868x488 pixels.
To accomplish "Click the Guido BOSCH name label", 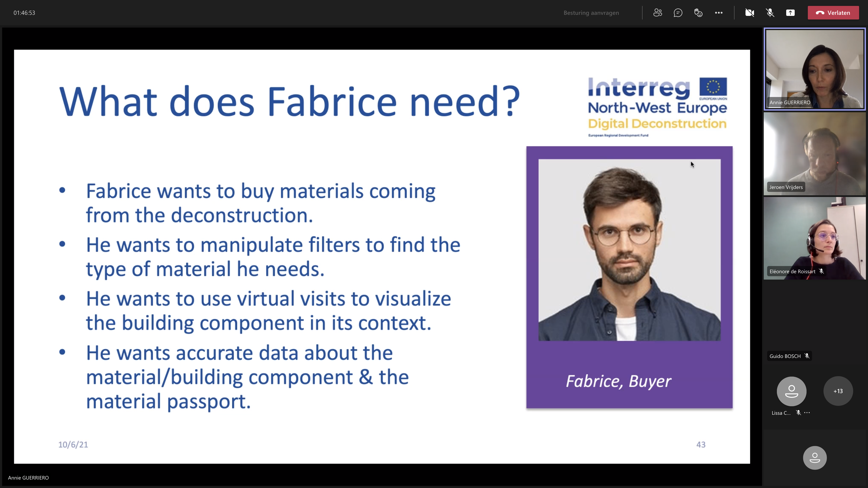I will (x=785, y=356).
